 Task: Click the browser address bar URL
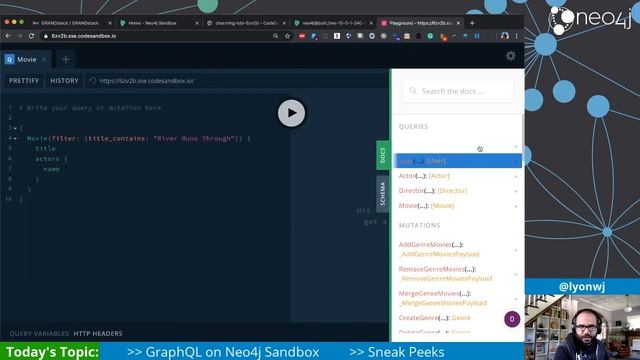tap(84, 36)
